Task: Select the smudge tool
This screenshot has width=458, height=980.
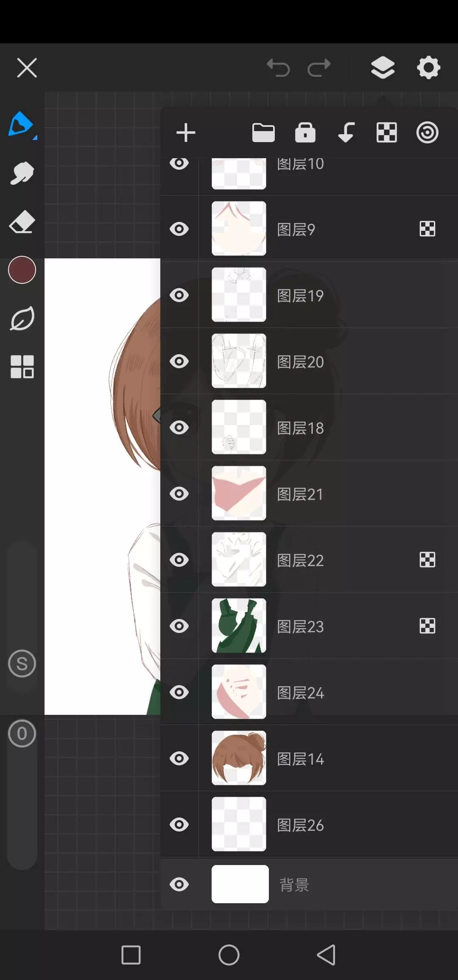Action: click(x=22, y=174)
